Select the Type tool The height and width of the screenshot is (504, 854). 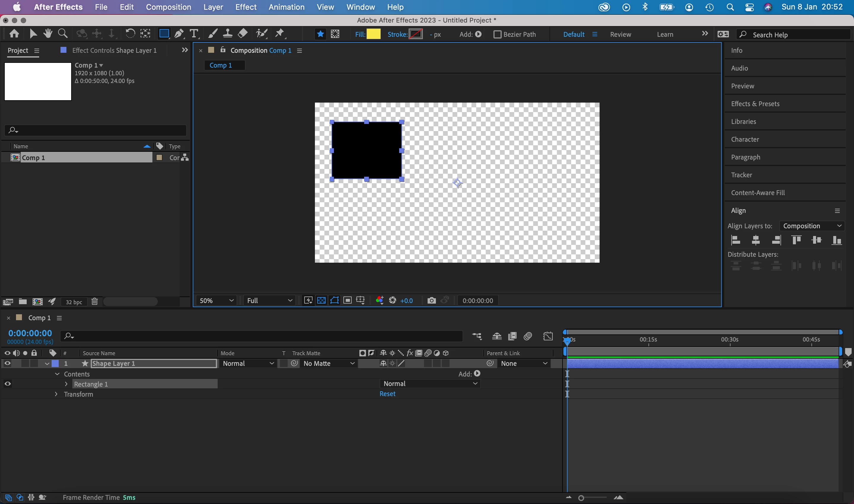coord(194,34)
